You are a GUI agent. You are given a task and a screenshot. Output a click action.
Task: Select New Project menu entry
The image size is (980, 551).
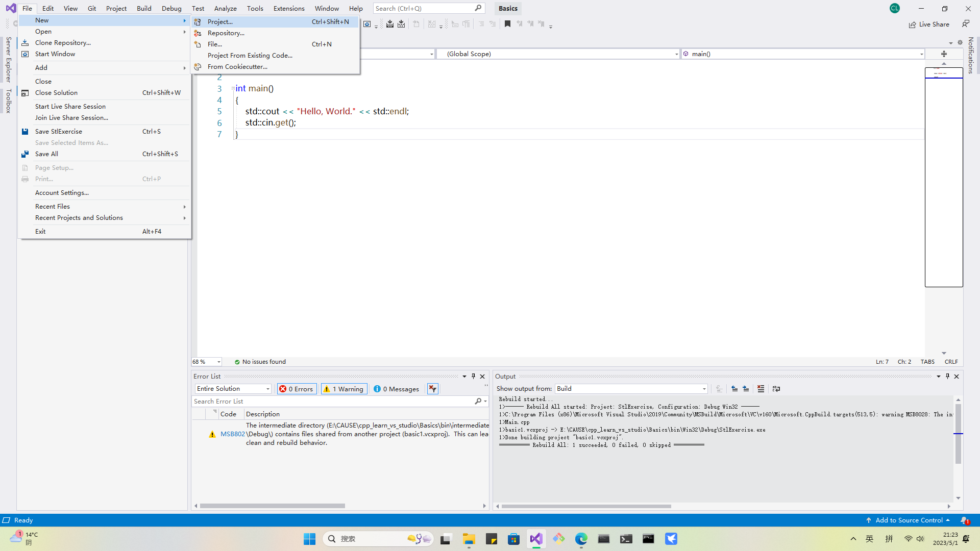[x=275, y=22]
